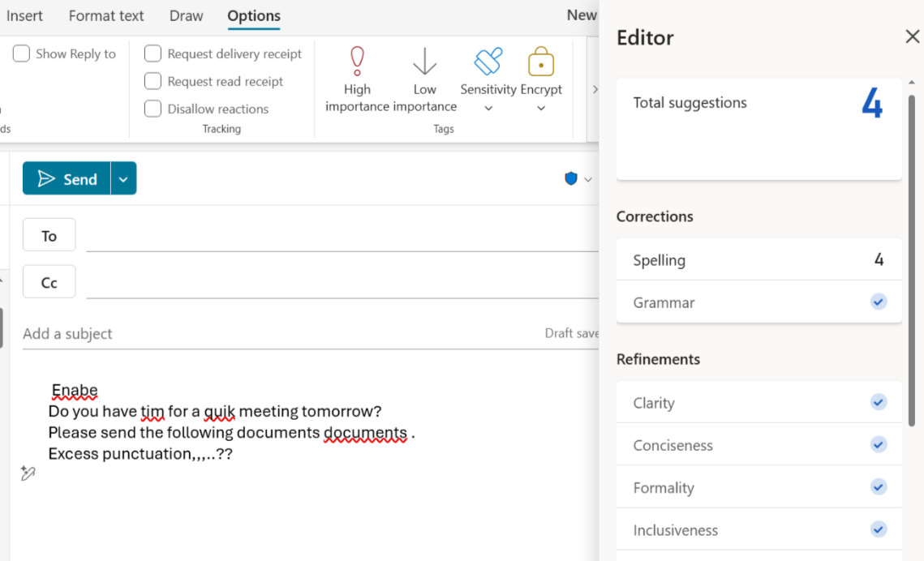Enable Request read receipt
The image size is (924, 561).
pyautogui.click(x=153, y=81)
